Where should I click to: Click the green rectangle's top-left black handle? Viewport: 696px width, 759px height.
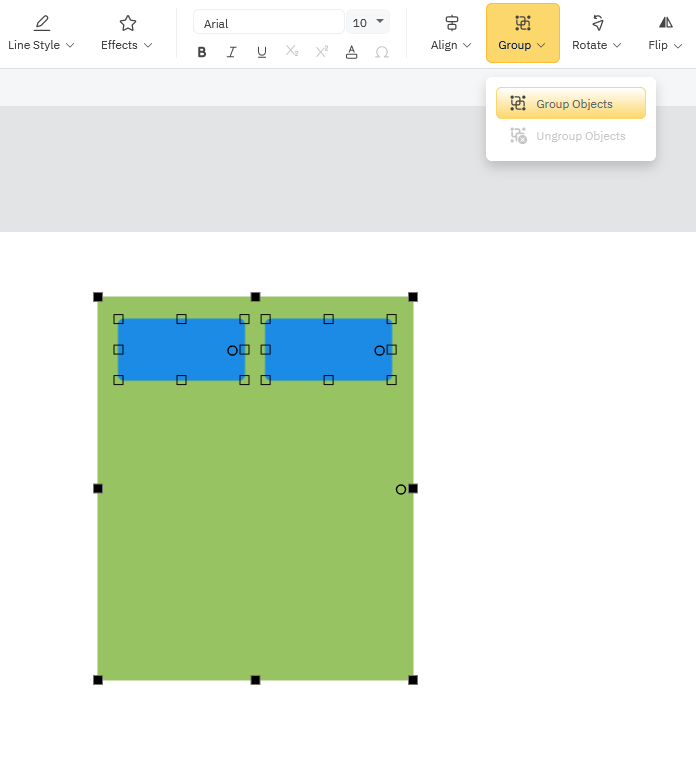(x=98, y=297)
